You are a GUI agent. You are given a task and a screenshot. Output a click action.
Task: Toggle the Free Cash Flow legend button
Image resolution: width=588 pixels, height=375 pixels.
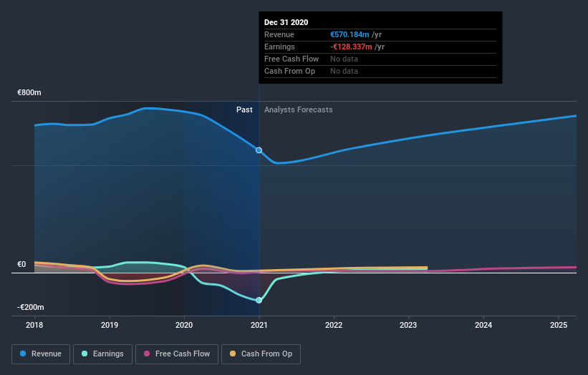[x=177, y=354]
